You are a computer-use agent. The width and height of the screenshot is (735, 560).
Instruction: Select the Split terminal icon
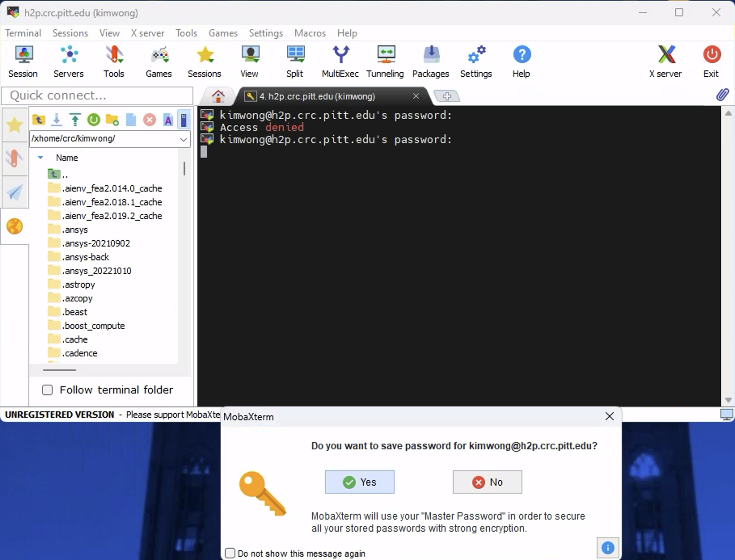295,62
